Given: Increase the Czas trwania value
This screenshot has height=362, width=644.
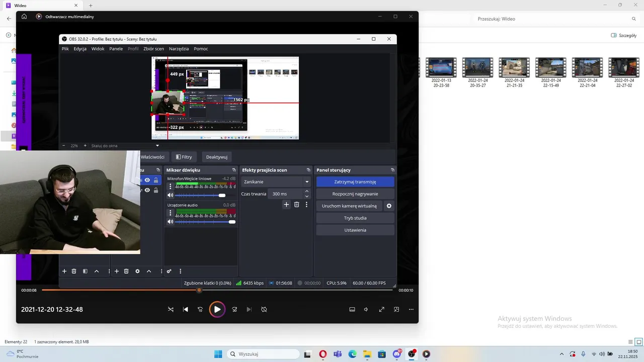Looking at the screenshot, I should tap(307, 192).
